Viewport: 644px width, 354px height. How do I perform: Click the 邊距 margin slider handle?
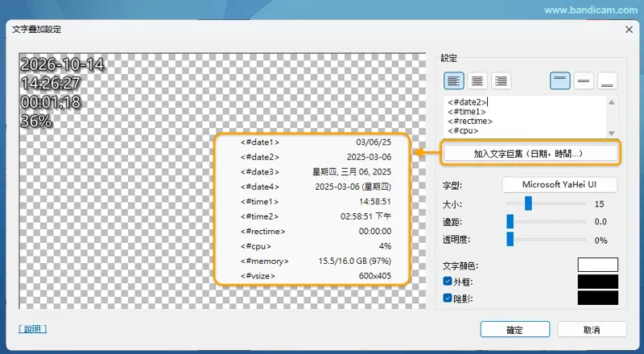pyautogui.click(x=510, y=221)
